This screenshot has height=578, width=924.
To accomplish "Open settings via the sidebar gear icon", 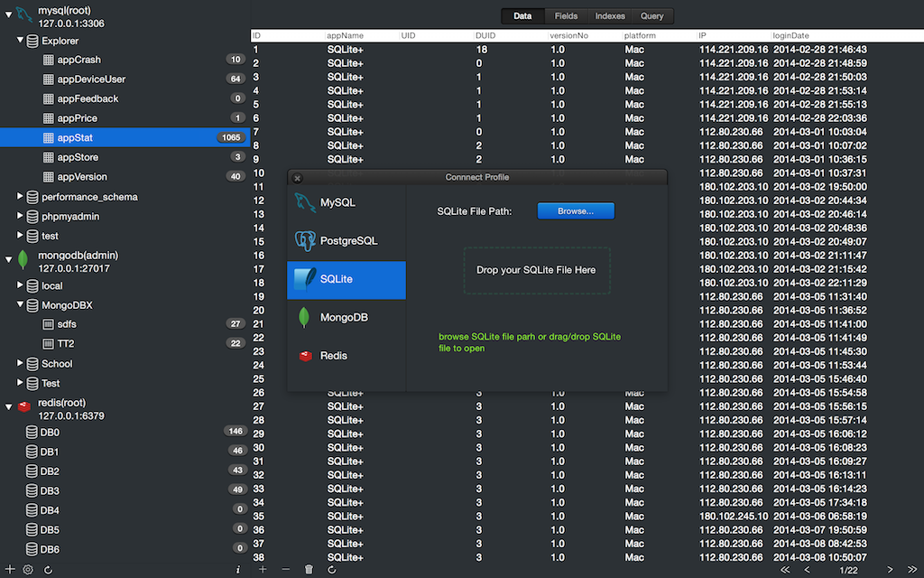I will click(x=28, y=569).
